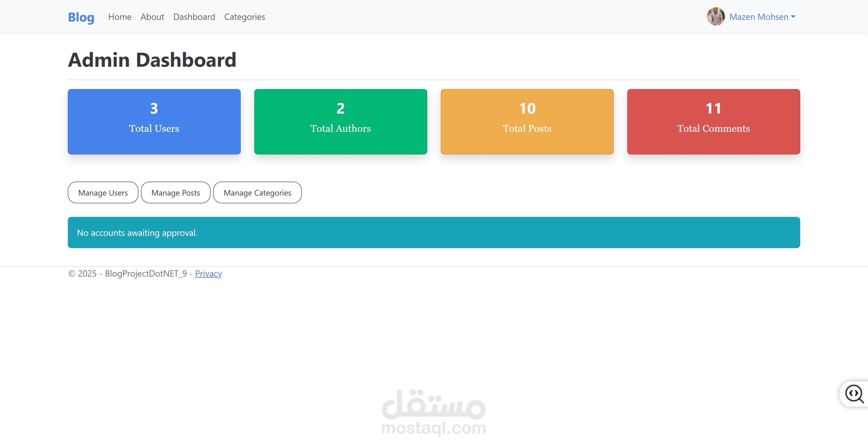
Task: Open the Dashboard nav item
Action: pos(194,17)
